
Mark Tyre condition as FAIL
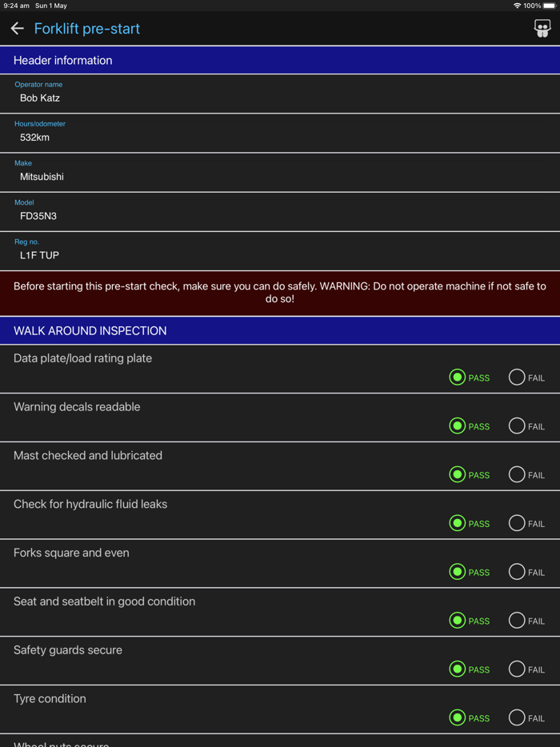click(517, 718)
